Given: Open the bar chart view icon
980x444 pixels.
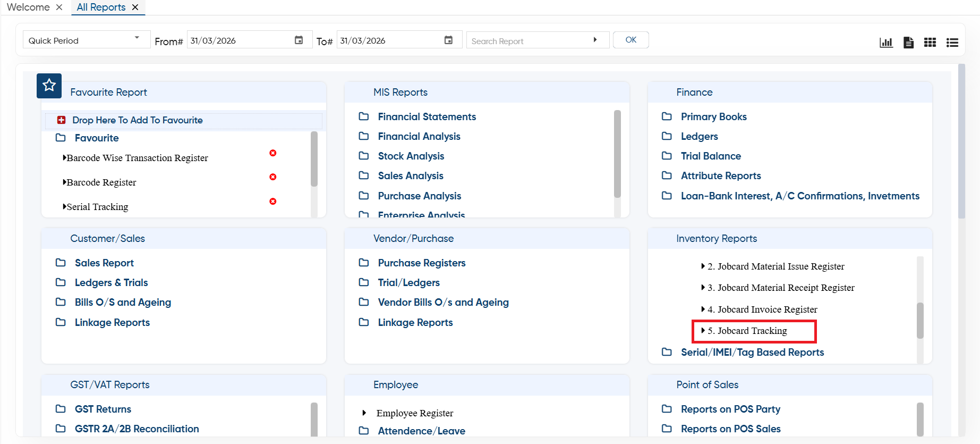Looking at the screenshot, I should pos(886,43).
